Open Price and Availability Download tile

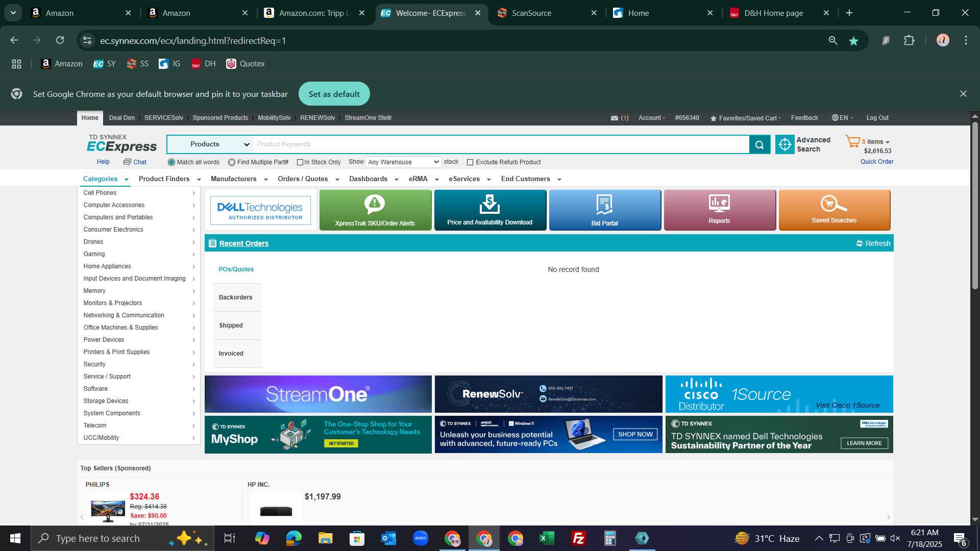pyautogui.click(x=490, y=210)
